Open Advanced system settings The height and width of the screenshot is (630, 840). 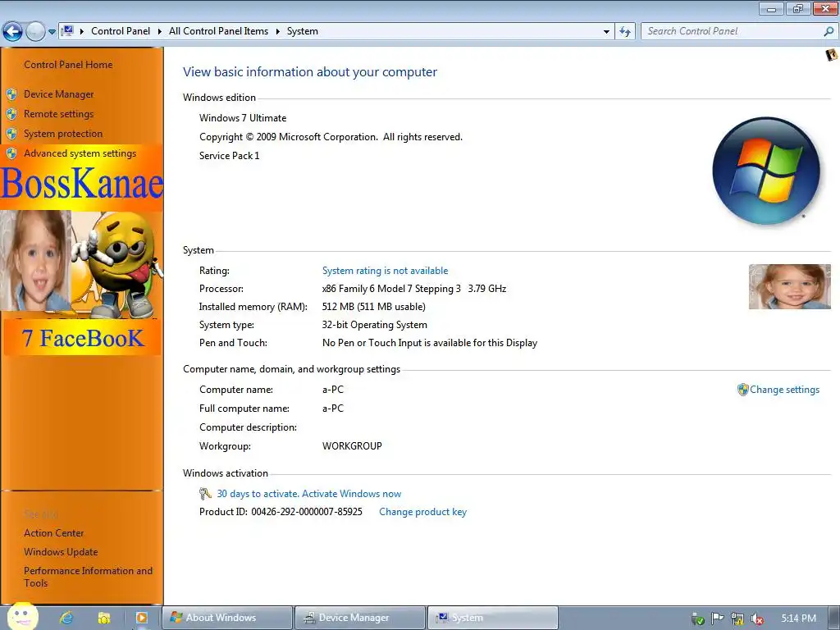coord(80,153)
